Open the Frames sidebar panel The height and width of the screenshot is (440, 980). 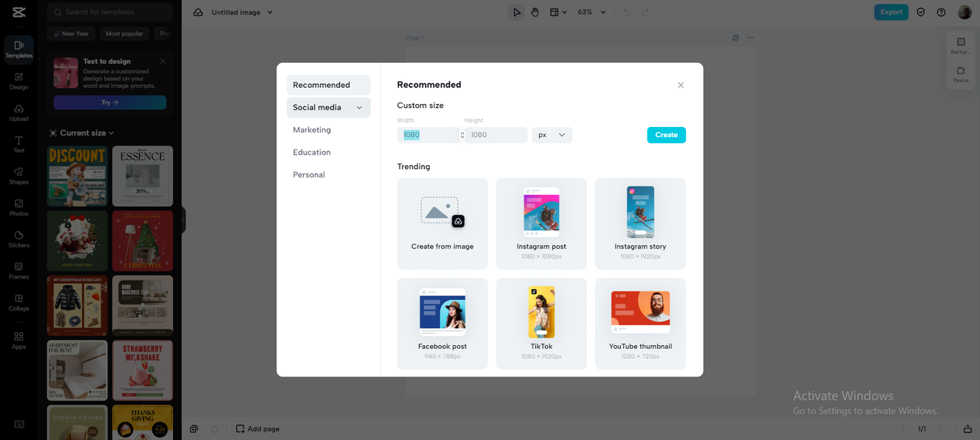coord(19,271)
